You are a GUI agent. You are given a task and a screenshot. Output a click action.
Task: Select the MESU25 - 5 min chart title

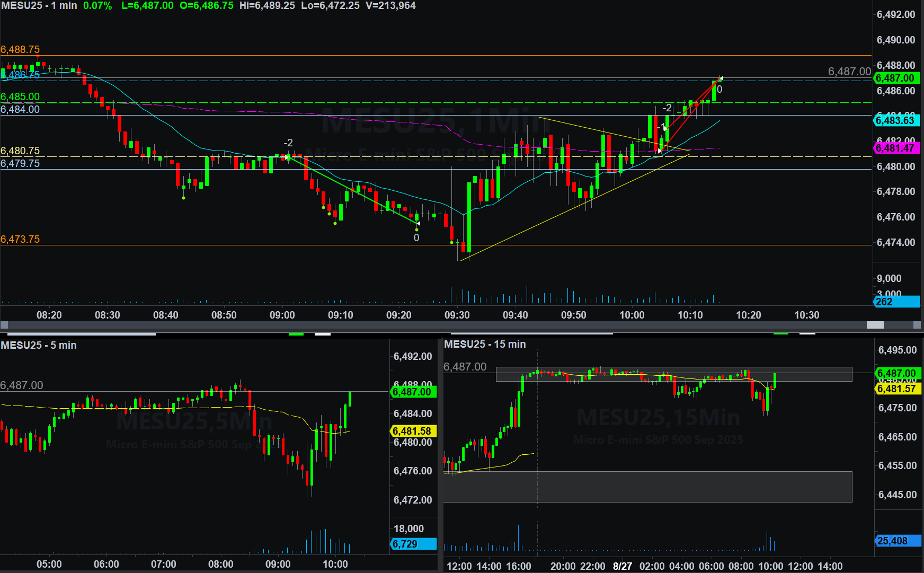click(39, 345)
